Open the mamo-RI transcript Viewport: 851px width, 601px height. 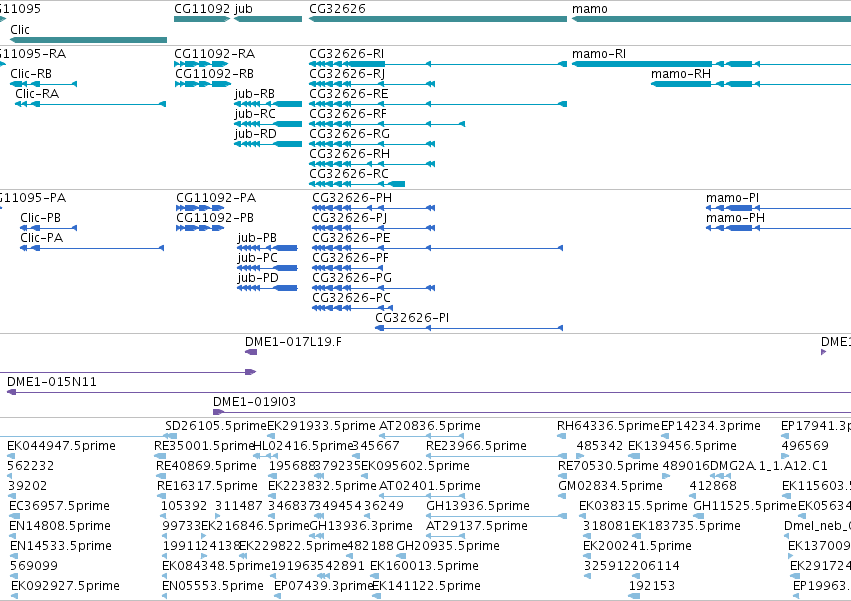tap(712, 64)
